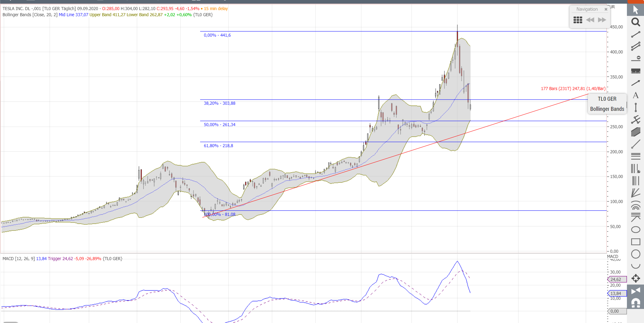This screenshot has height=323, width=644.
Task: Click the Bollinger Bands legend entry
Action: pos(607,109)
